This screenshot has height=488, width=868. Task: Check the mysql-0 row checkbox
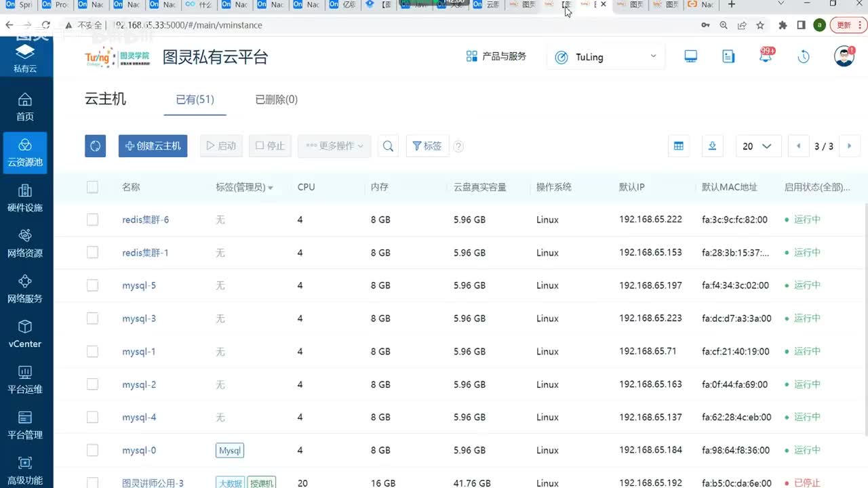tap(92, 450)
